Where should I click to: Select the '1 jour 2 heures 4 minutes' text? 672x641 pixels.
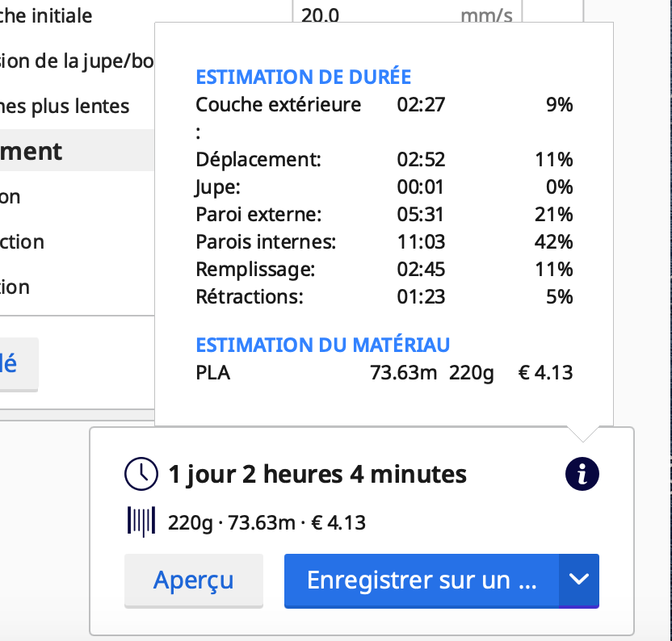click(317, 475)
